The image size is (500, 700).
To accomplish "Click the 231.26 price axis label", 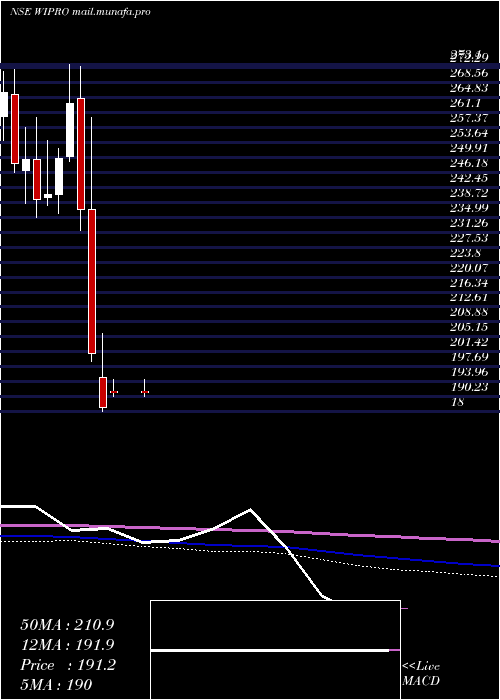I will [x=469, y=223].
